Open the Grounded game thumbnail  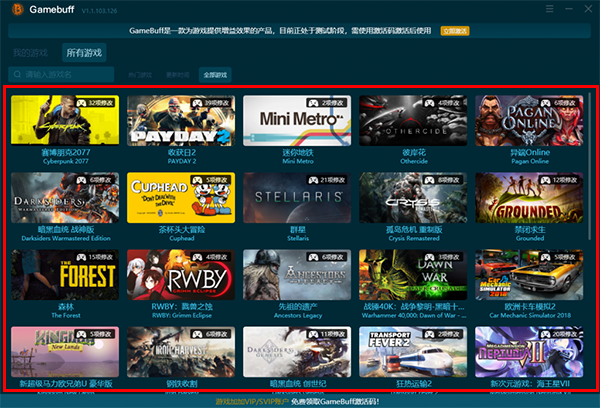tap(529, 197)
